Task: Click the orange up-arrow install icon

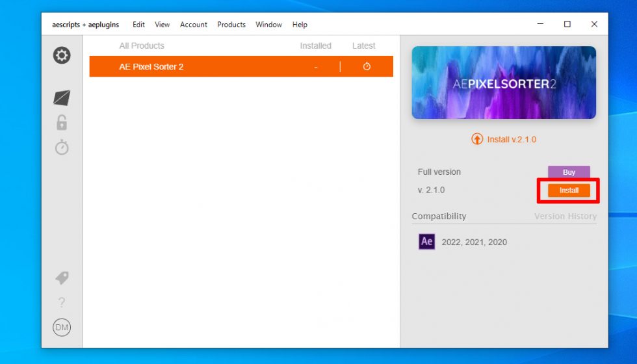Action: [477, 139]
